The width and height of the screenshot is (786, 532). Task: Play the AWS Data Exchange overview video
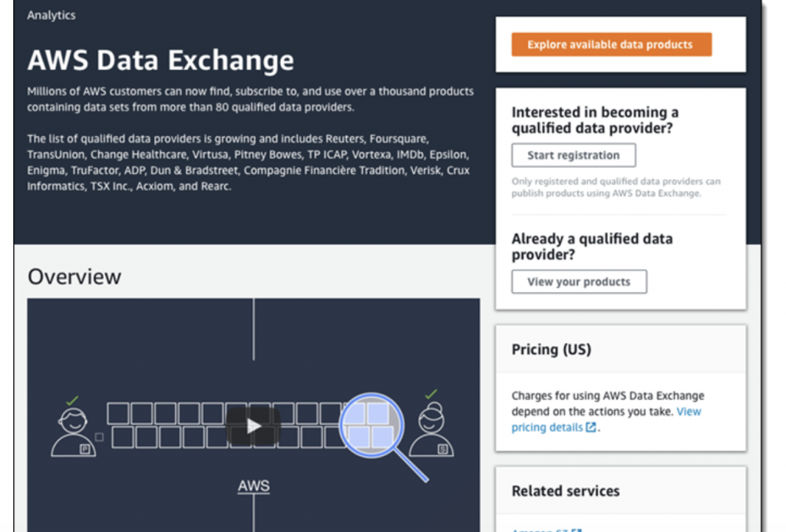coord(253,426)
